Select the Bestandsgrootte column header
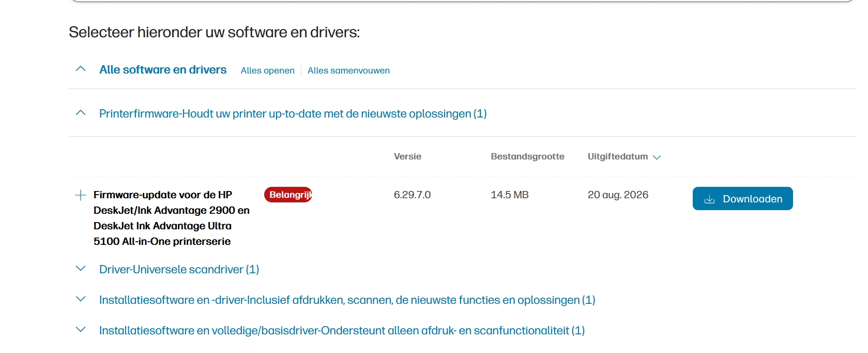The width and height of the screenshot is (868, 353). click(x=527, y=156)
